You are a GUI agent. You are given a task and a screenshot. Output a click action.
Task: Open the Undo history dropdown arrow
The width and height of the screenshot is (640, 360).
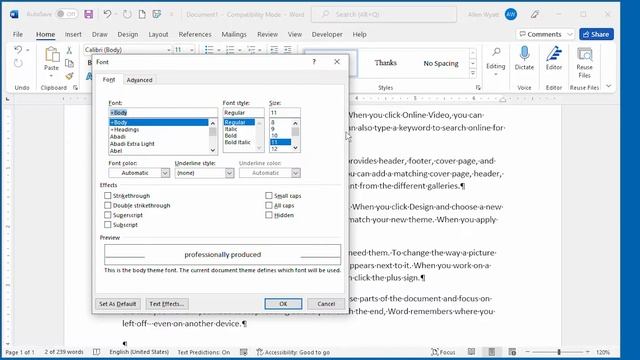click(28, 50)
